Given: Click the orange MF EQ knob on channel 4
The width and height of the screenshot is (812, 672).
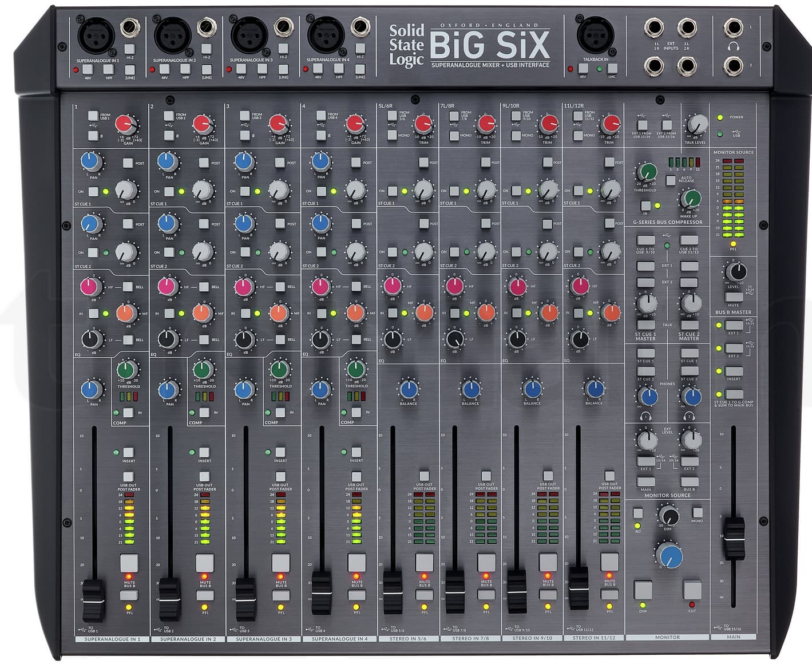Looking at the screenshot, I should 355,313.
